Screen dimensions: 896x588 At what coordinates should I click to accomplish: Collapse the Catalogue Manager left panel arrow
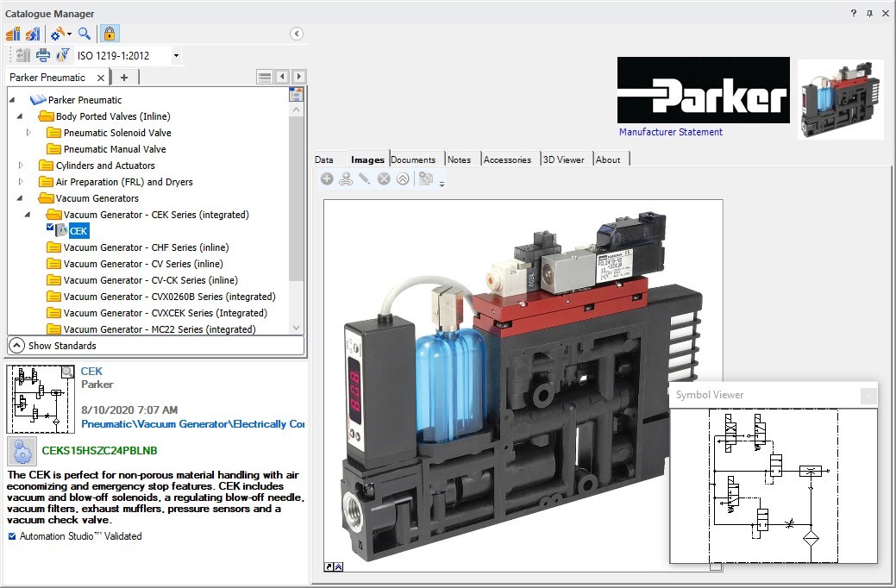click(x=297, y=34)
